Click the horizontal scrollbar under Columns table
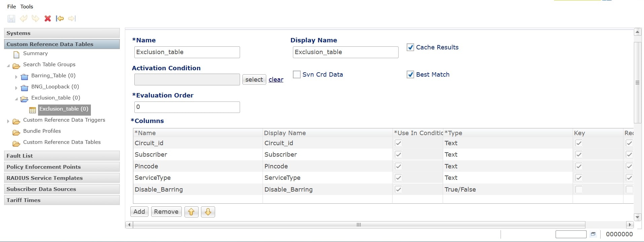 [359, 225]
